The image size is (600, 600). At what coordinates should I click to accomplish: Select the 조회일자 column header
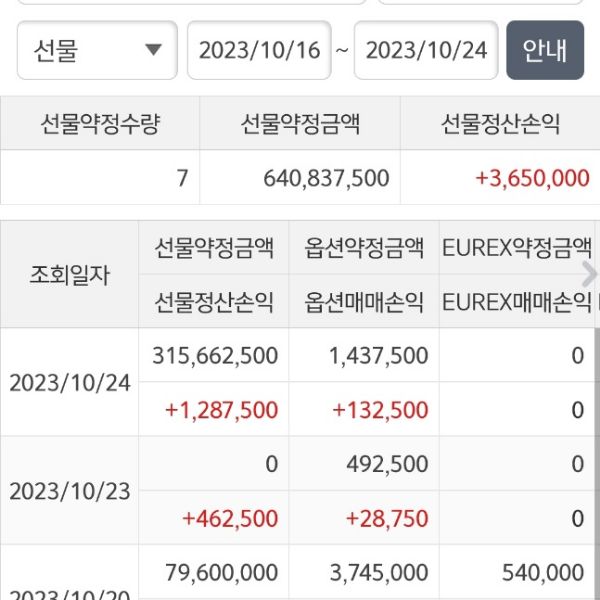(x=69, y=275)
